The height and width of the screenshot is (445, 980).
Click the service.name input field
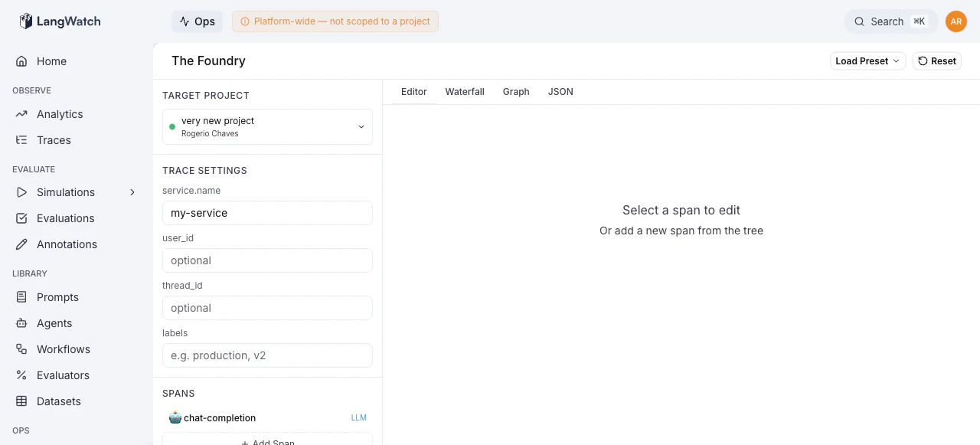click(x=267, y=213)
